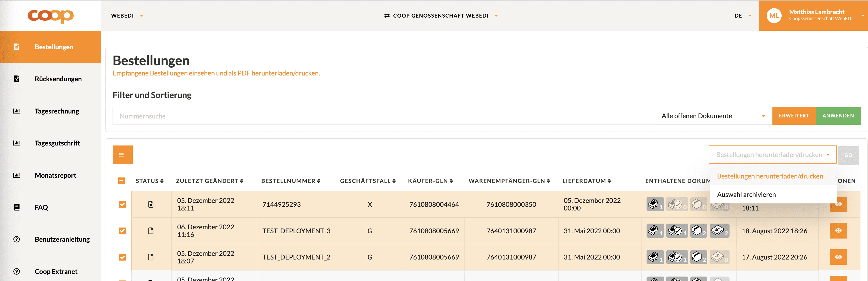Click the ERWEITERT button

coord(794,116)
